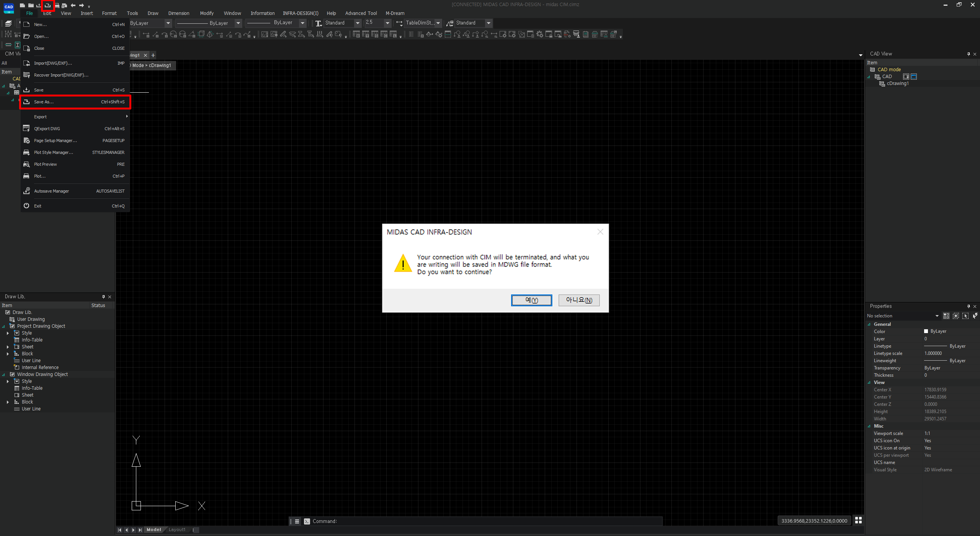Viewport: 980px width, 536px height.
Task: Click the Linetype scale value 1.000000
Action: pos(933,353)
